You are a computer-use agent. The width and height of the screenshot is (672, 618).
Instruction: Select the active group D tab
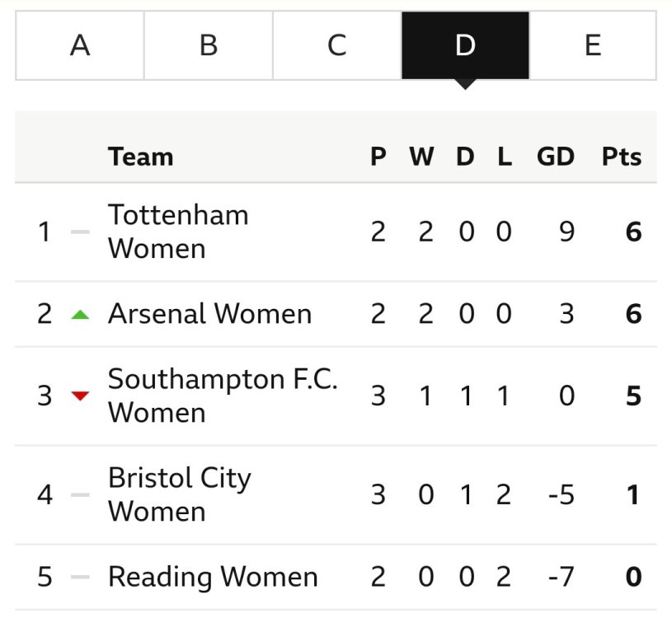tap(465, 45)
